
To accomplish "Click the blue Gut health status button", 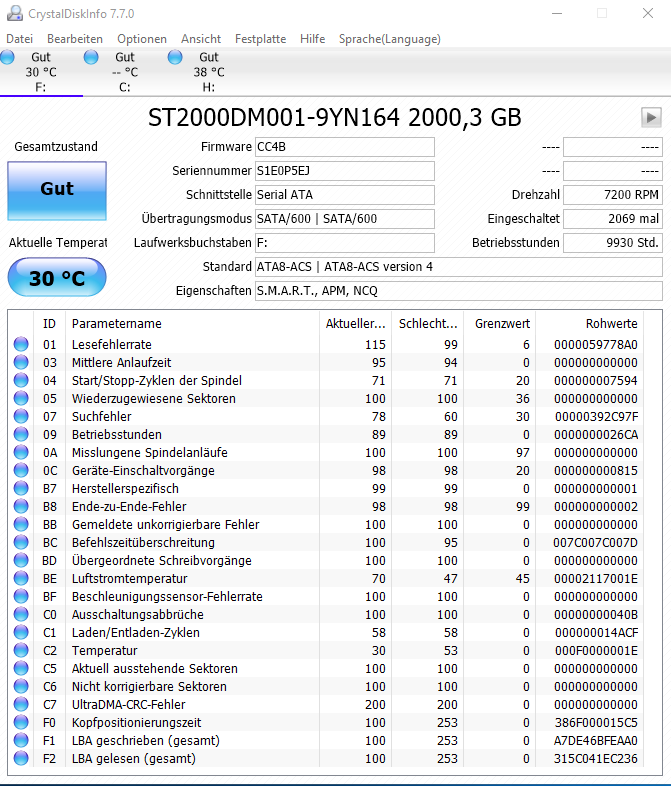I will coord(57,190).
